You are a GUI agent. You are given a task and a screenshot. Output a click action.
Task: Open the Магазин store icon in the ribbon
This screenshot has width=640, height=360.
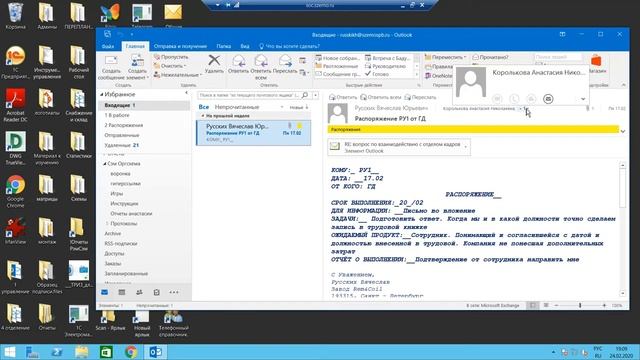coord(597,64)
